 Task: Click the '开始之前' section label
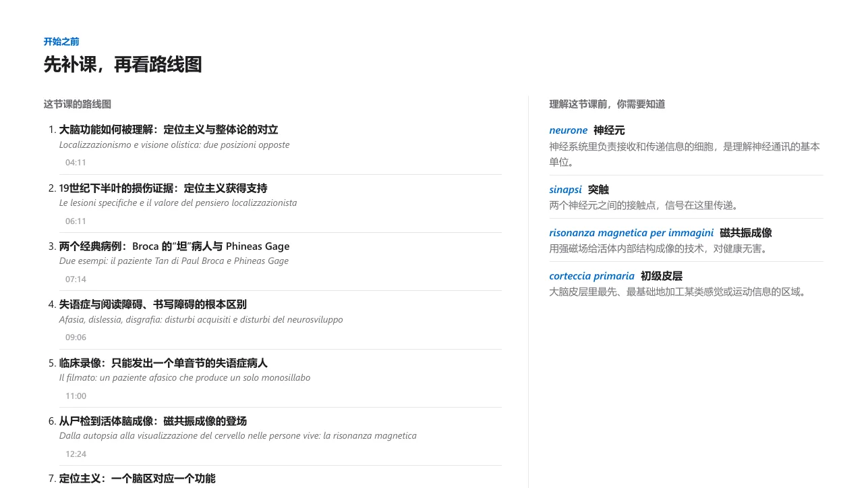tap(61, 42)
